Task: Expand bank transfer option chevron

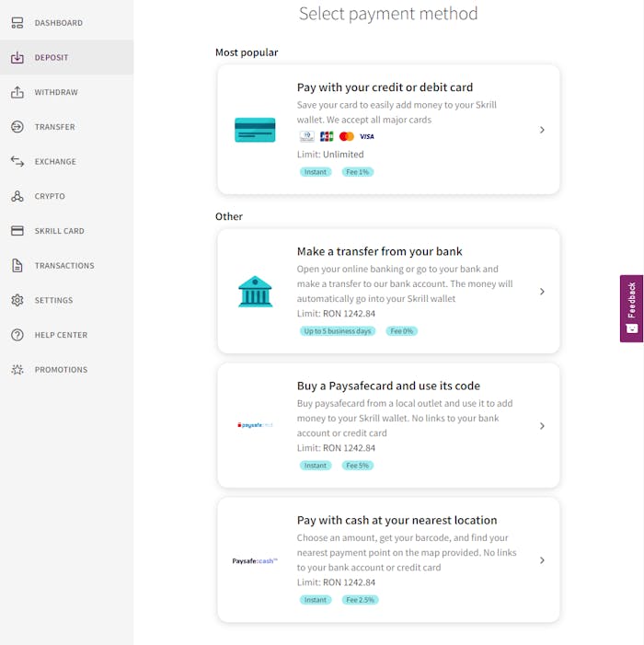Action: (x=542, y=292)
